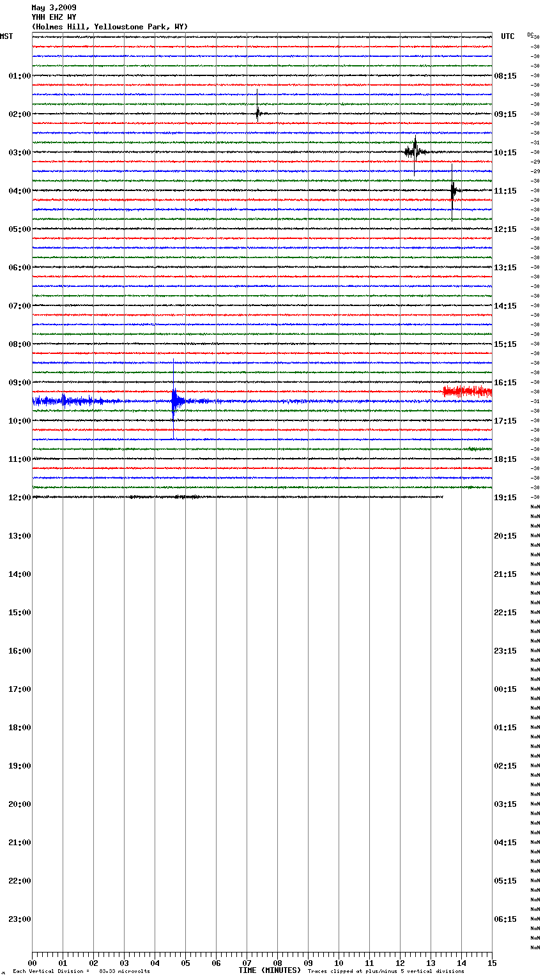Click the bottom axis label for minute 15

click(492, 963)
